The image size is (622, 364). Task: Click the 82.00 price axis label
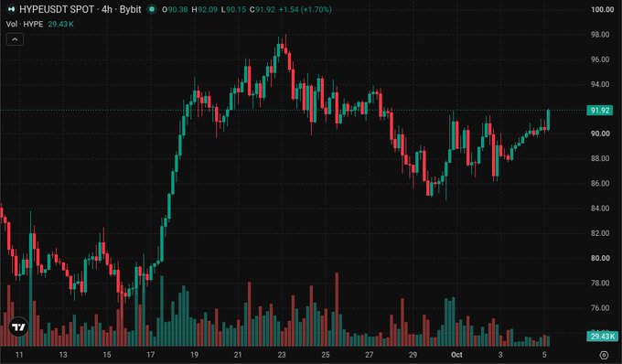pyautogui.click(x=600, y=233)
